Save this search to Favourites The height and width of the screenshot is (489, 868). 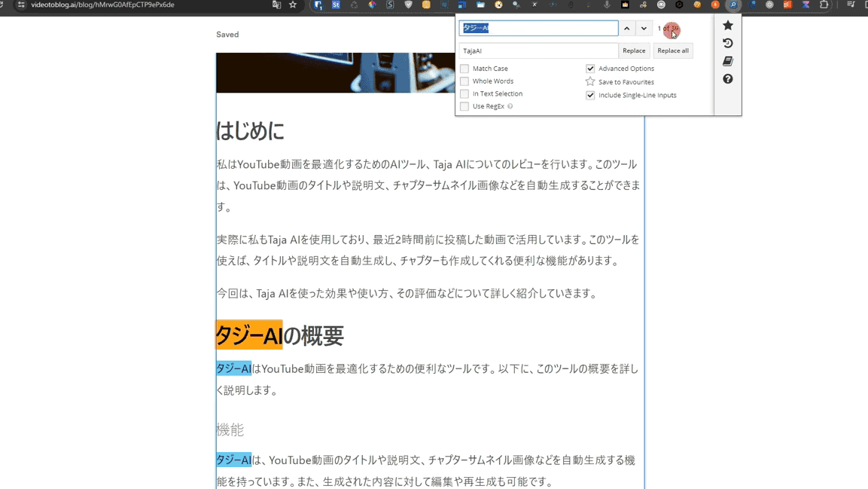(620, 82)
